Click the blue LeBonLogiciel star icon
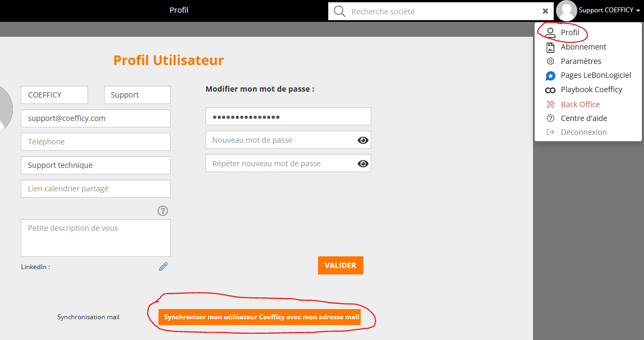 coord(551,76)
